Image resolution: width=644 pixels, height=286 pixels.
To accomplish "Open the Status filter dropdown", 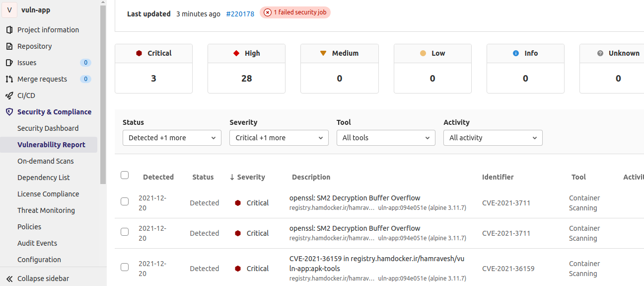I will (172, 138).
